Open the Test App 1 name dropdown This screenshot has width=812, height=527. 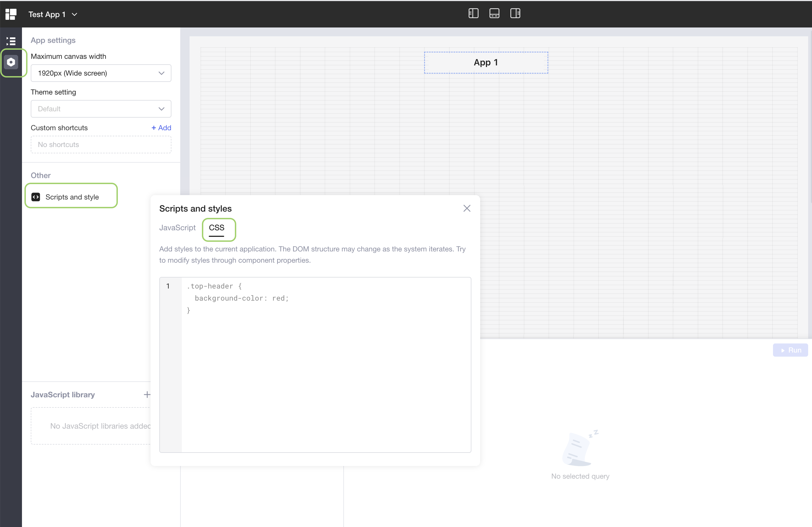pos(53,14)
